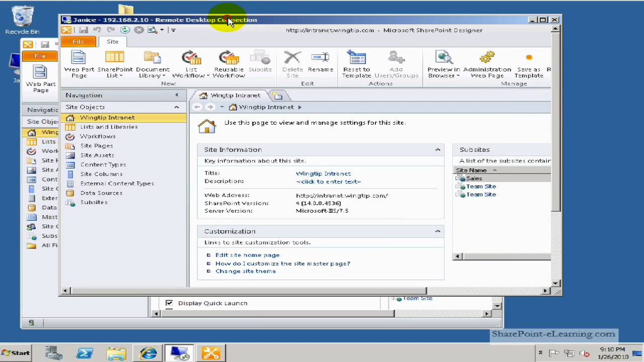
Task: Click the Undo icon in quick access toolbar
Action: [97, 30]
